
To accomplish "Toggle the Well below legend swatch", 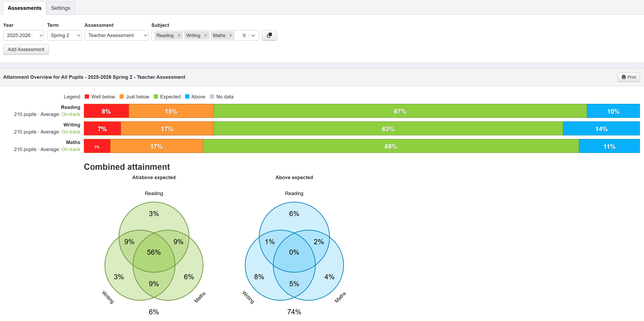I will (87, 96).
